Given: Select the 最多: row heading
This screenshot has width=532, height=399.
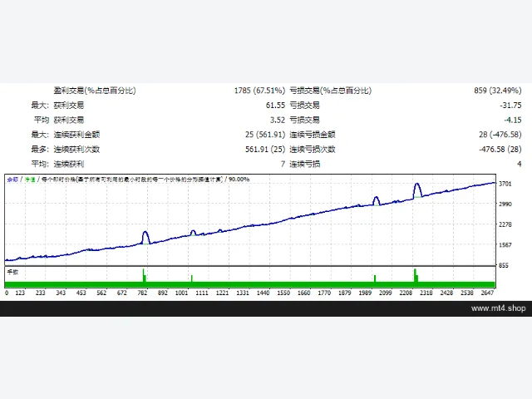Looking at the screenshot, I should coord(40,150).
